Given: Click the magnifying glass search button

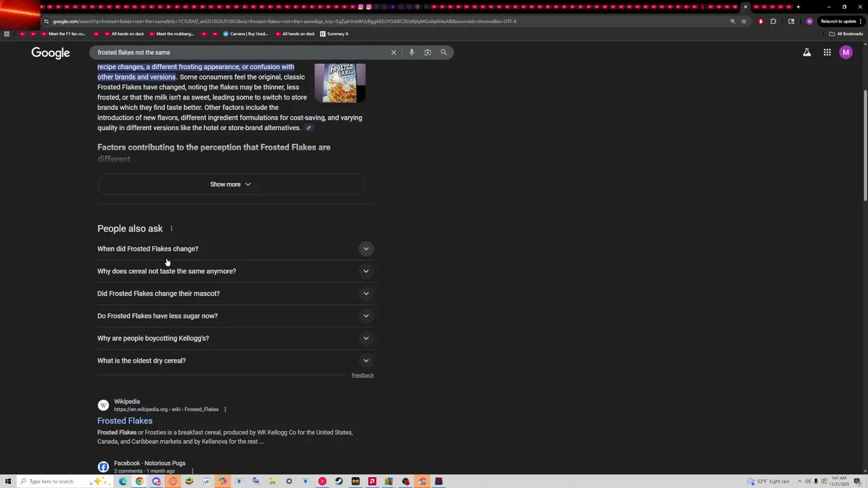Looking at the screenshot, I should coord(443,52).
